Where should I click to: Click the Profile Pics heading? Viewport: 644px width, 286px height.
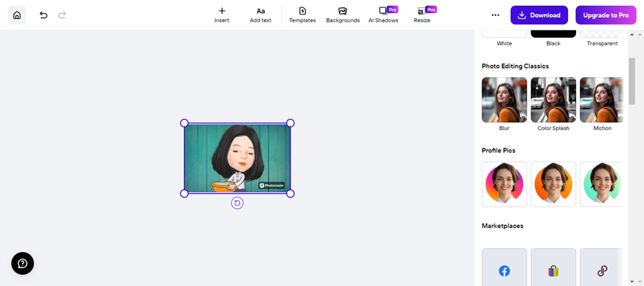498,151
